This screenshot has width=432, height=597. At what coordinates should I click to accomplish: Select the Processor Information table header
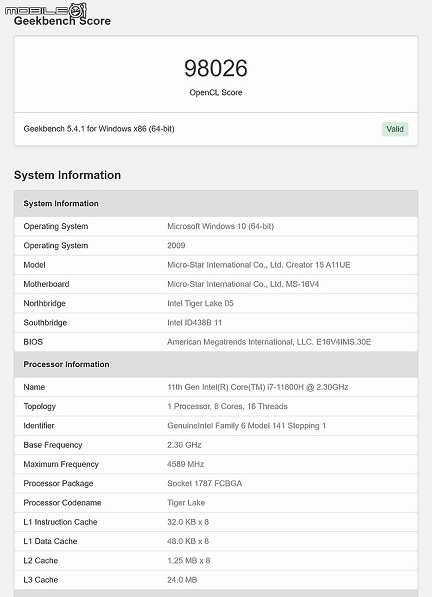[x=216, y=364]
